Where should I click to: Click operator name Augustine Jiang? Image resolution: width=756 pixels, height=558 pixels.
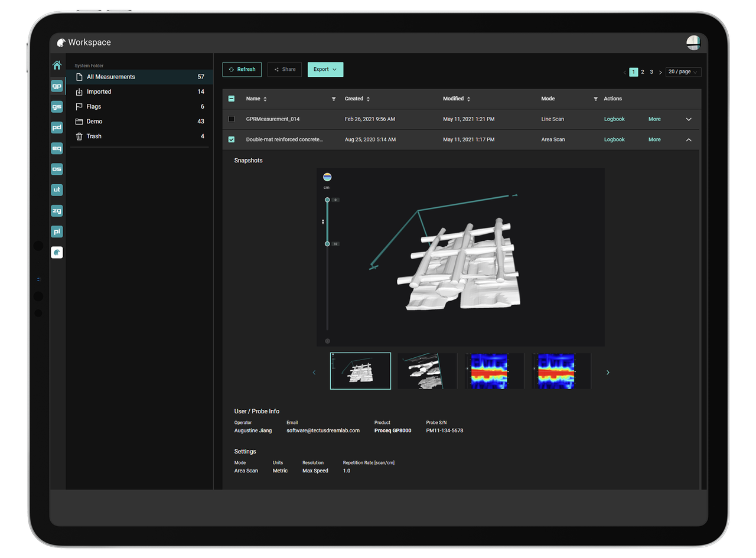pos(253,430)
